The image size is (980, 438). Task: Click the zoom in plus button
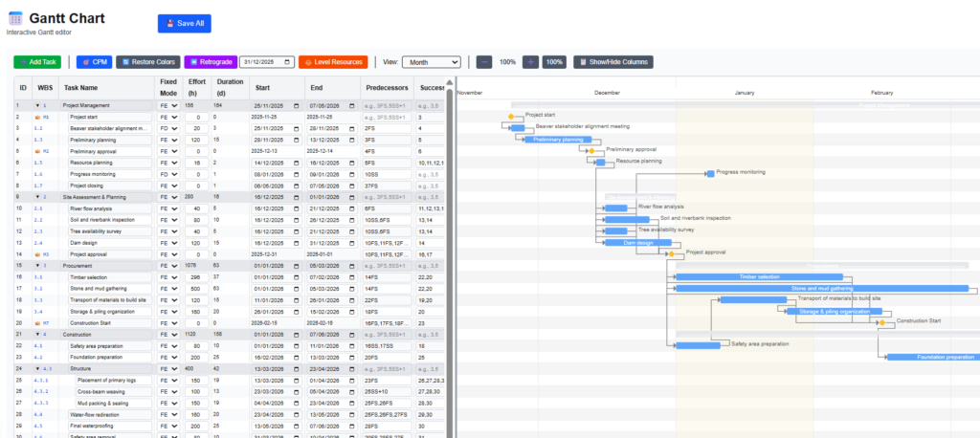click(530, 62)
